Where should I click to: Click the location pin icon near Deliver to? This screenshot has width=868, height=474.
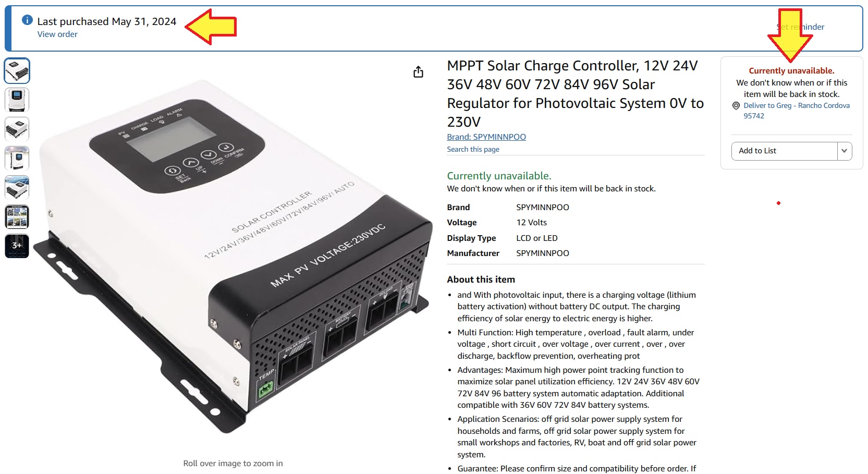(736, 106)
